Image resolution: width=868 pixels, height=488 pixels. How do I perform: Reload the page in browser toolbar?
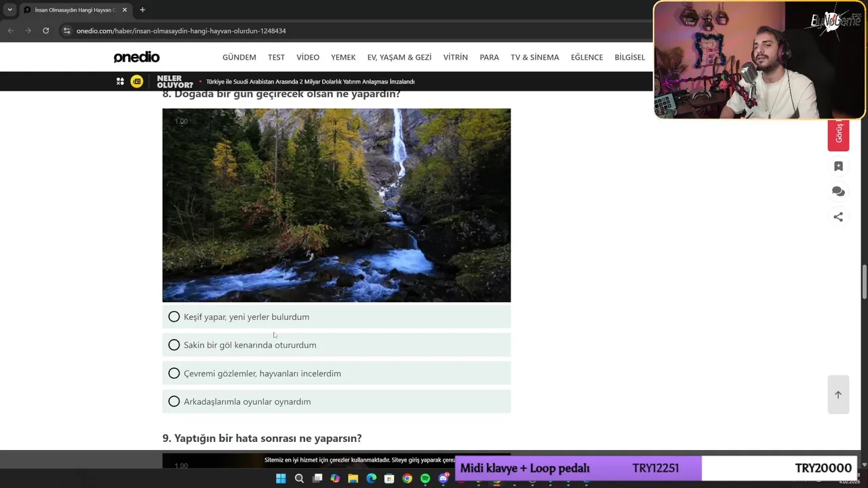(45, 30)
